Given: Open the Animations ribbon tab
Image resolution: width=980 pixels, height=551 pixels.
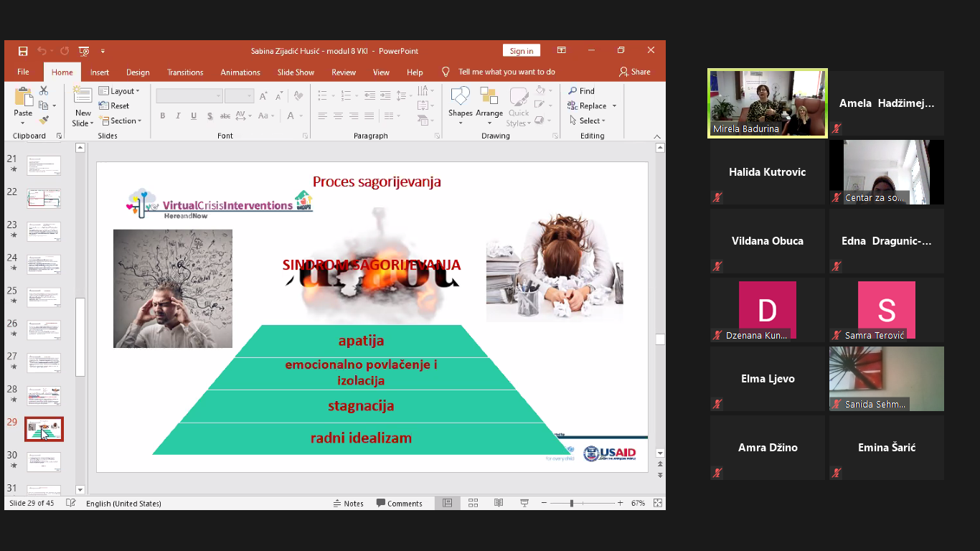Looking at the screenshot, I should click(x=240, y=72).
